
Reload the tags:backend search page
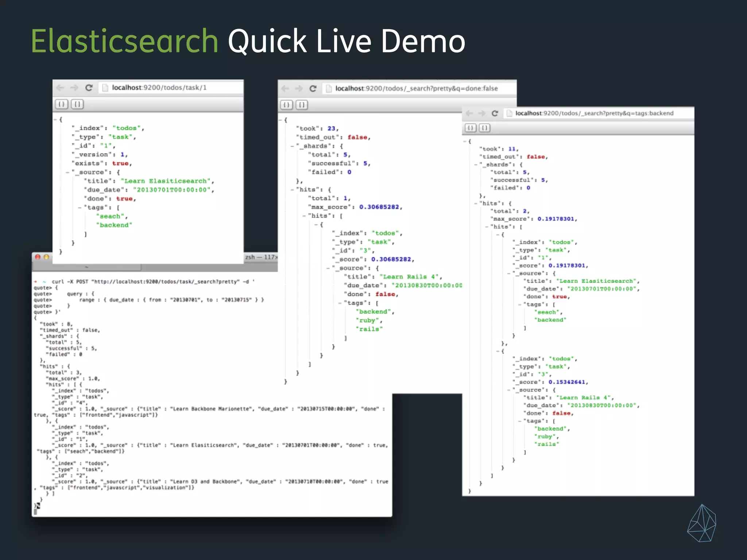(x=495, y=113)
